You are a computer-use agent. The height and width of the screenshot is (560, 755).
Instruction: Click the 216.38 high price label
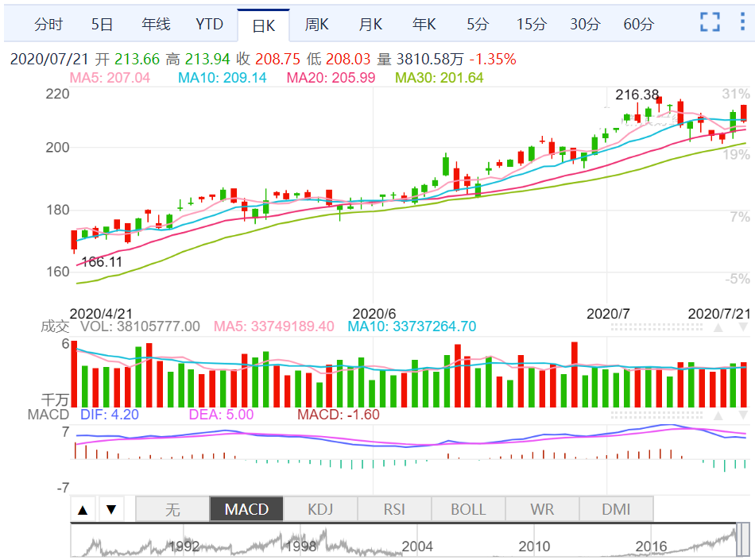(x=637, y=95)
